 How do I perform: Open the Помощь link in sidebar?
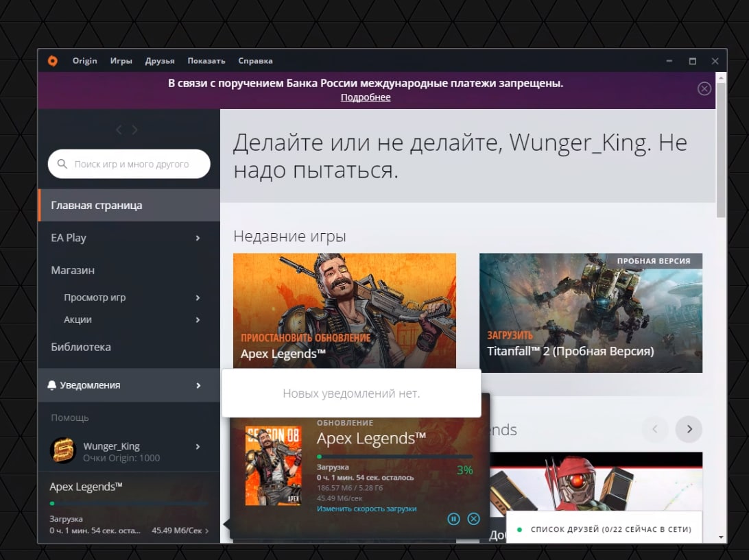point(70,417)
